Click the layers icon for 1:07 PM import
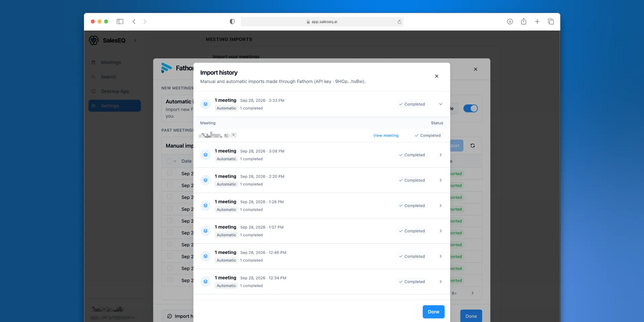644x322 pixels. 206,231
